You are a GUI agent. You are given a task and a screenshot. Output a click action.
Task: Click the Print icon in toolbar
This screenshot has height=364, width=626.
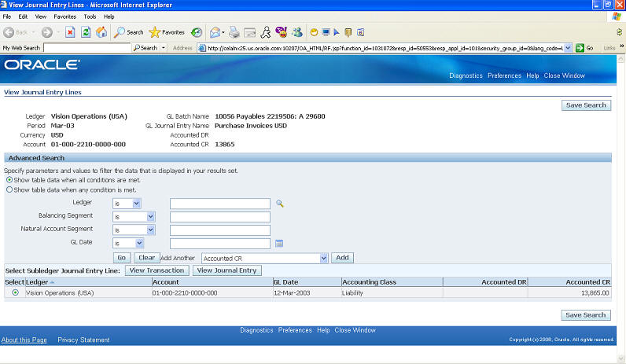coord(233,32)
